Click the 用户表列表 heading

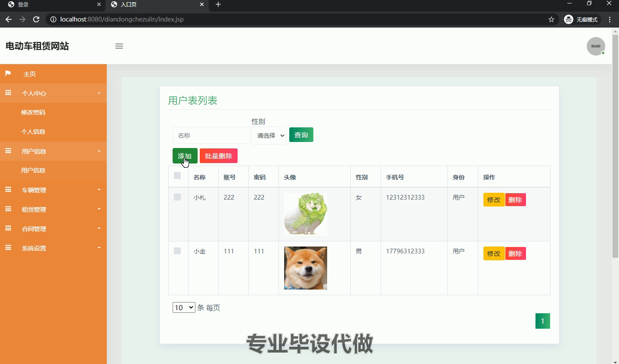coord(193,101)
